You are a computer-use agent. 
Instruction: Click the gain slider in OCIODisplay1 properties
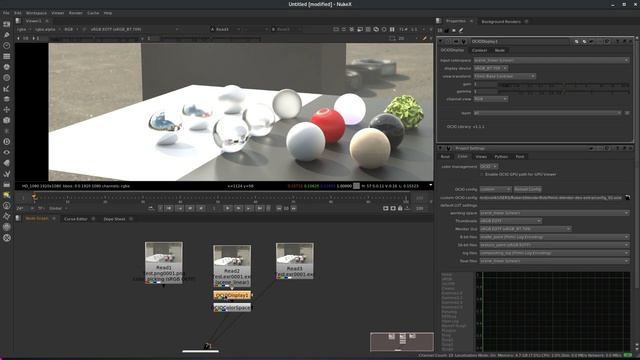[x=564, y=84]
